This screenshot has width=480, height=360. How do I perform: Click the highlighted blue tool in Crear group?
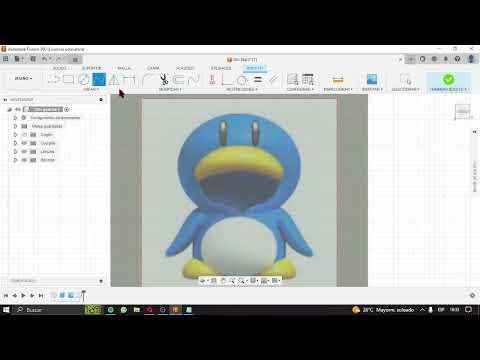click(x=99, y=79)
